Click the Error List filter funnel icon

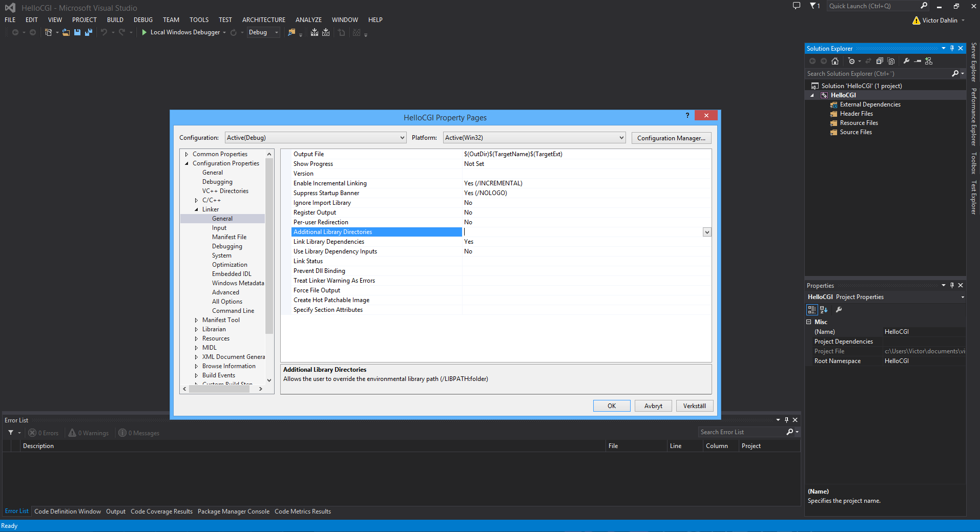point(11,433)
